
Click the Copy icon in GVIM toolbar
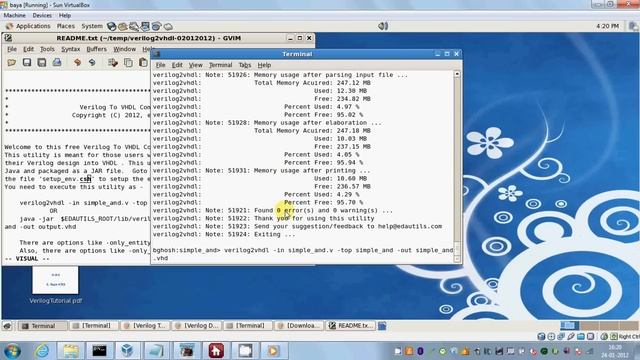tap(128, 62)
